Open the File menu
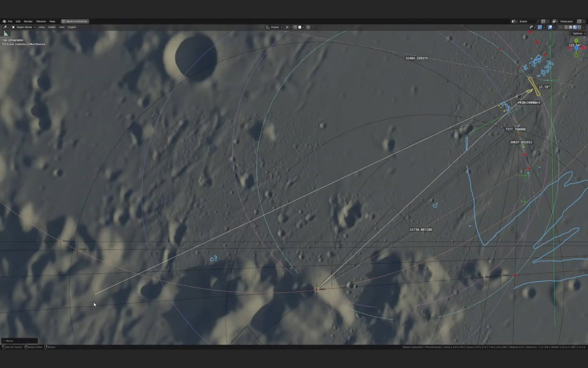588x368 pixels. tap(10, 22)
